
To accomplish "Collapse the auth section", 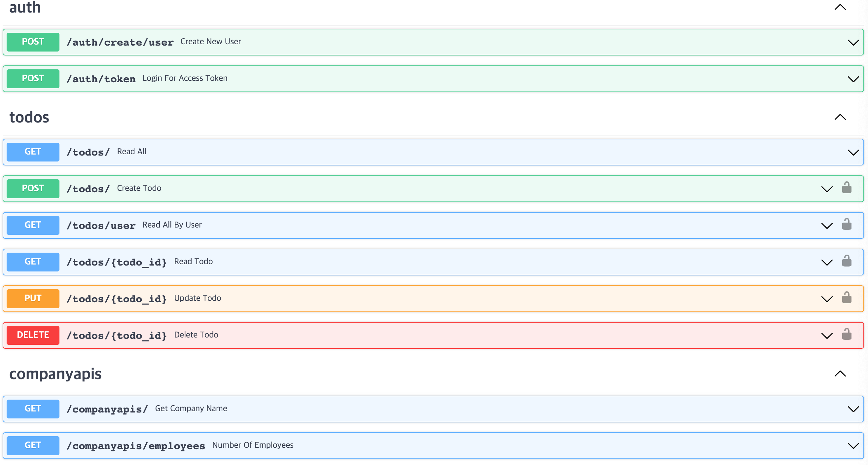I will click(x=840, y=7).
